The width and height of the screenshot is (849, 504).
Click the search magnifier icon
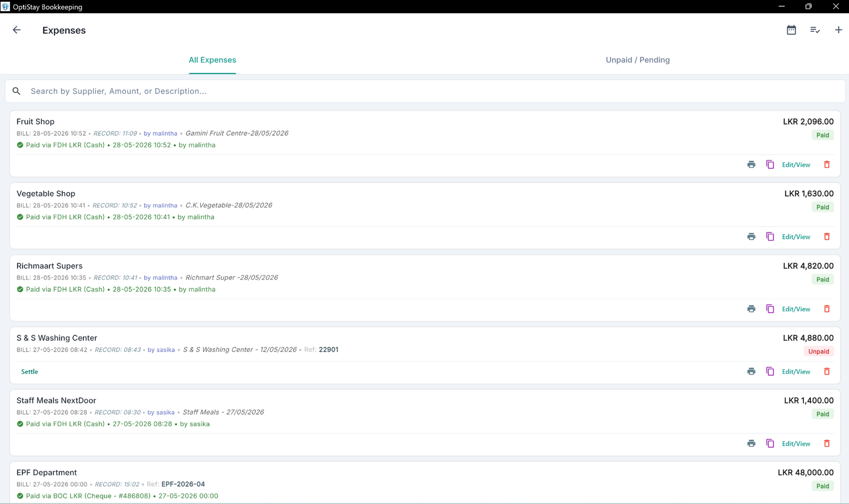coord(16,91)
